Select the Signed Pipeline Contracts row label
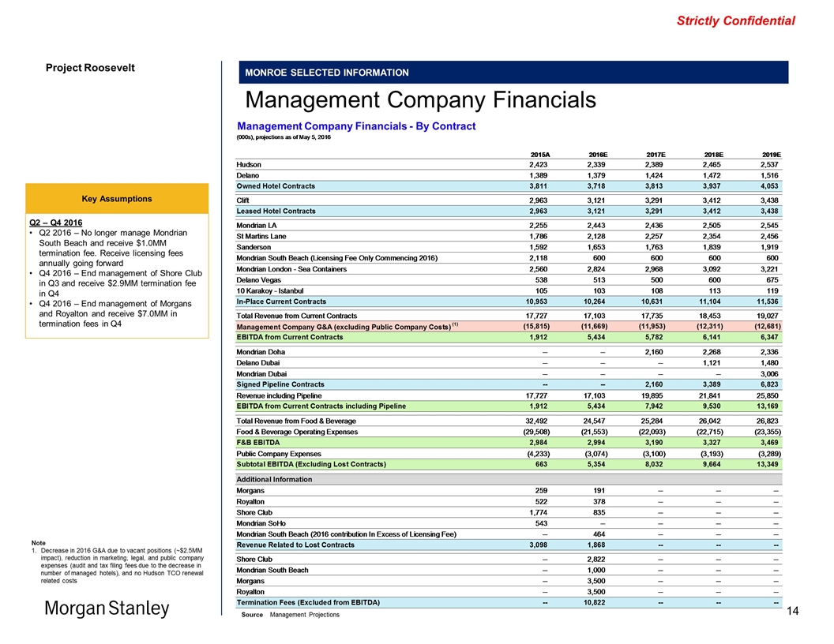The height and width of the screenshot is (644, 834). (282, 384)
